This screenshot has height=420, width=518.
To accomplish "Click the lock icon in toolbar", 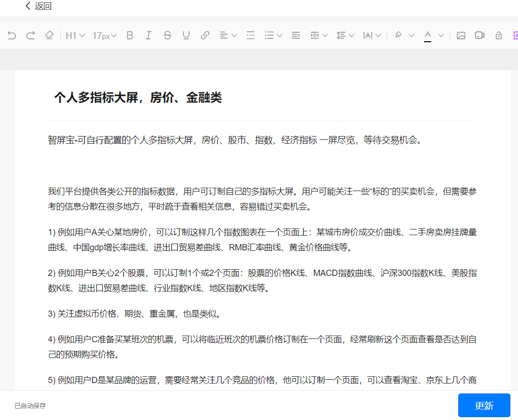I will point(499,36).
